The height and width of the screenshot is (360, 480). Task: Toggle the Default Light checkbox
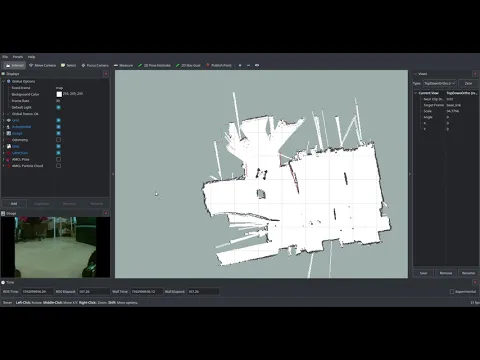(58, 107)
